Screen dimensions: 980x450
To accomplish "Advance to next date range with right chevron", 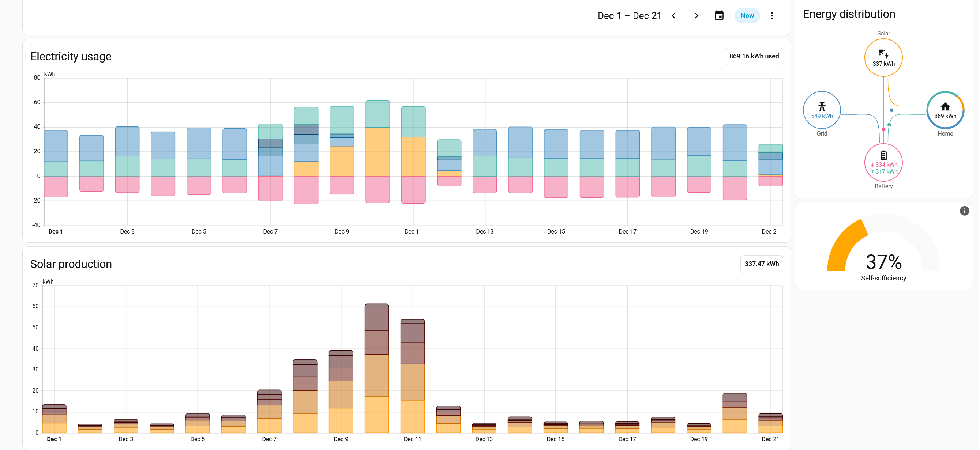I will point(696,16).
